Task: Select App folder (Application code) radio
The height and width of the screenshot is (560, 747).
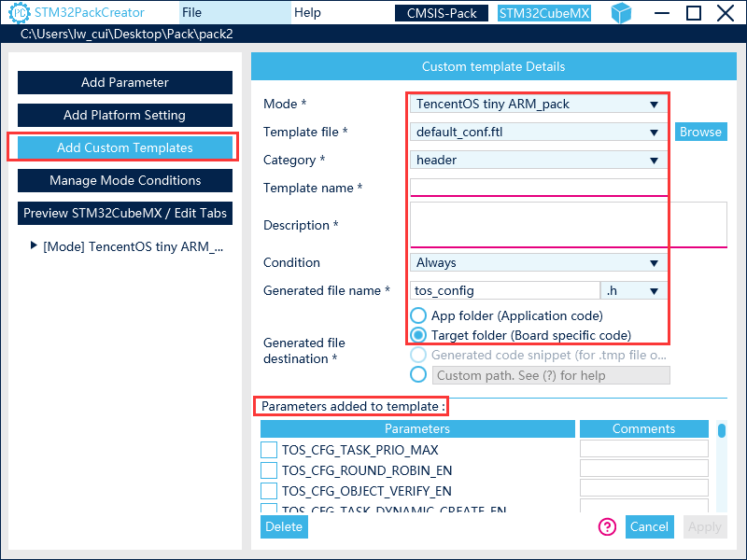Action: click(x=418, y=315)
